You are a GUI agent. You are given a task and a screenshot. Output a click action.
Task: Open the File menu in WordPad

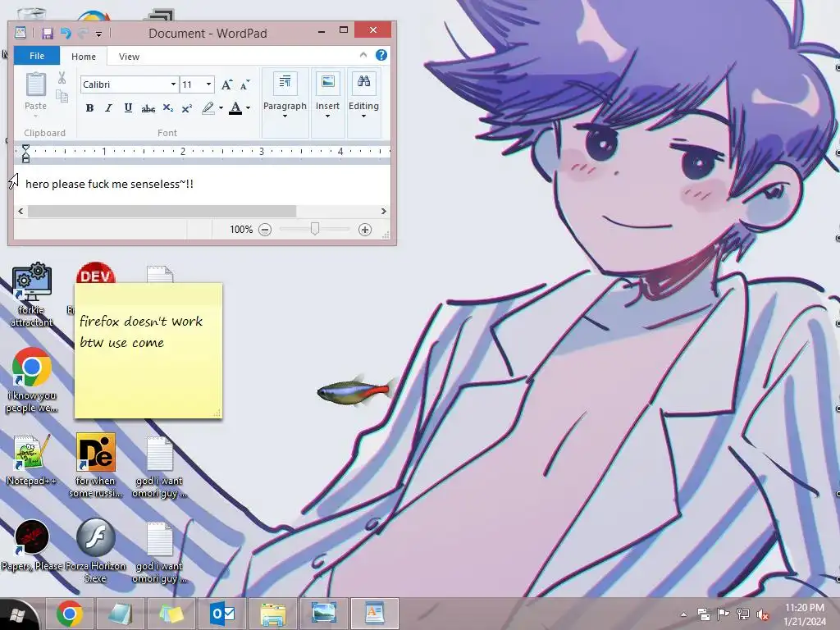[36, 56]
